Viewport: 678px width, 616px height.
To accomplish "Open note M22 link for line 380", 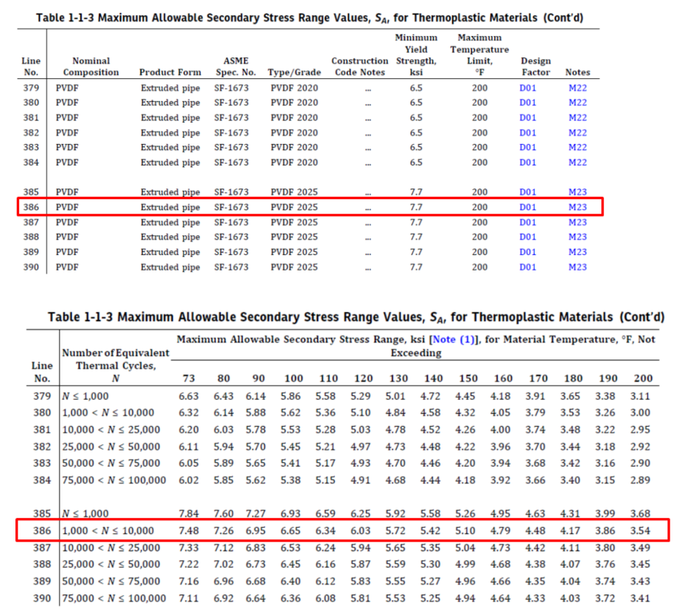I will point(578,103).
